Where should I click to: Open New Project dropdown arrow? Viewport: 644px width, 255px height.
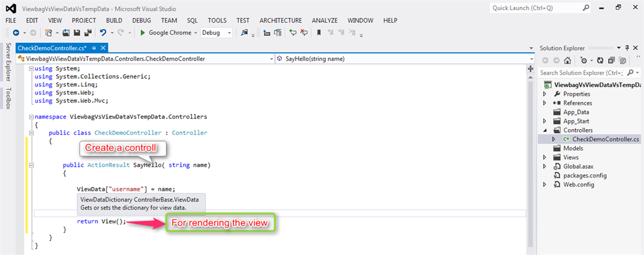click(57, 33)
